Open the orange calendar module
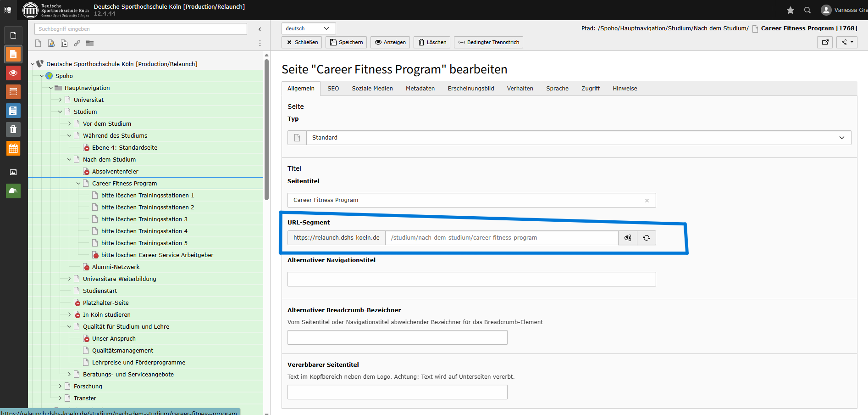 13,148
